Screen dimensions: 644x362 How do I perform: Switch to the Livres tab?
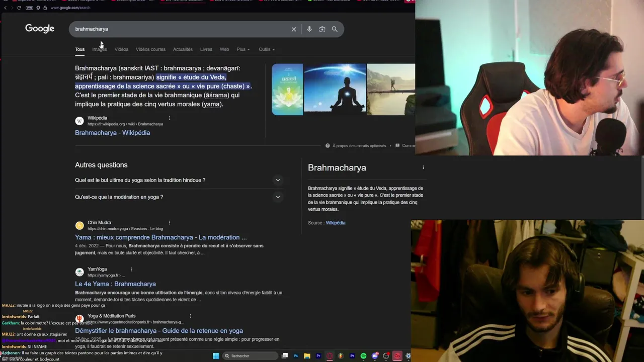pos(206,49)
